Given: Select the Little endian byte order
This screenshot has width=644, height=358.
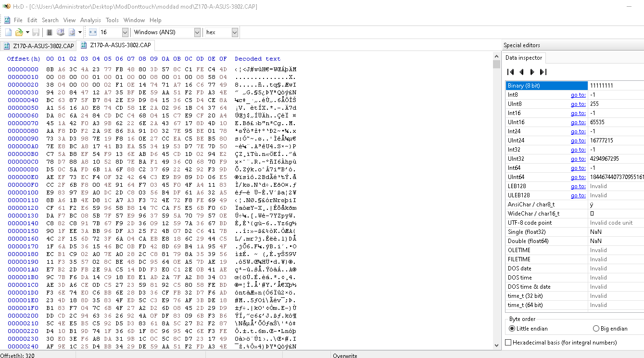Looking at the screenshot, I should click(x=512, y=329).
